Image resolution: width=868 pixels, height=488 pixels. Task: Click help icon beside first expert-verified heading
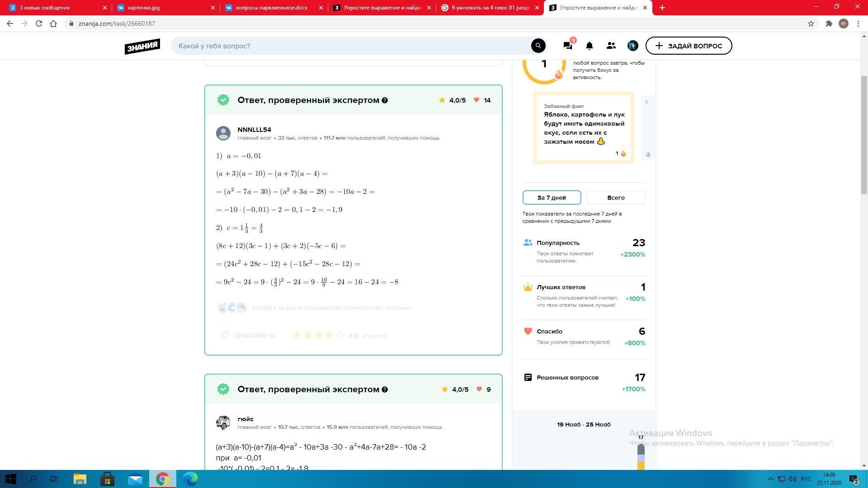click(x=385, y=100)
